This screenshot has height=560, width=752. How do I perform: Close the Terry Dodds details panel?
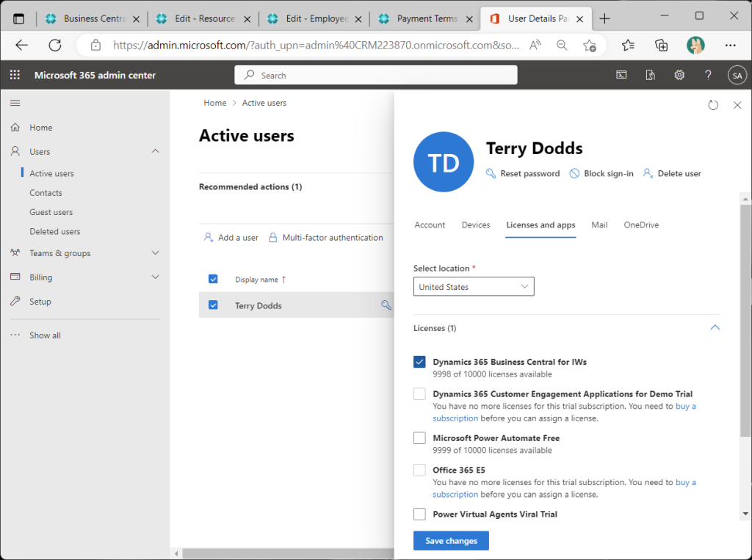coord(737,105)
